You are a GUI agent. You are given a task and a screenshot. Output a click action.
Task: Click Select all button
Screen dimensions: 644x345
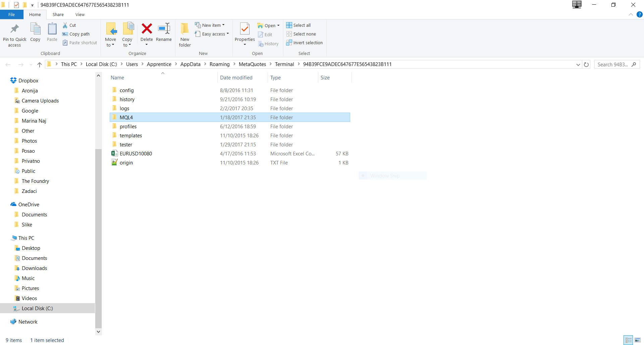tap(299, 25)
